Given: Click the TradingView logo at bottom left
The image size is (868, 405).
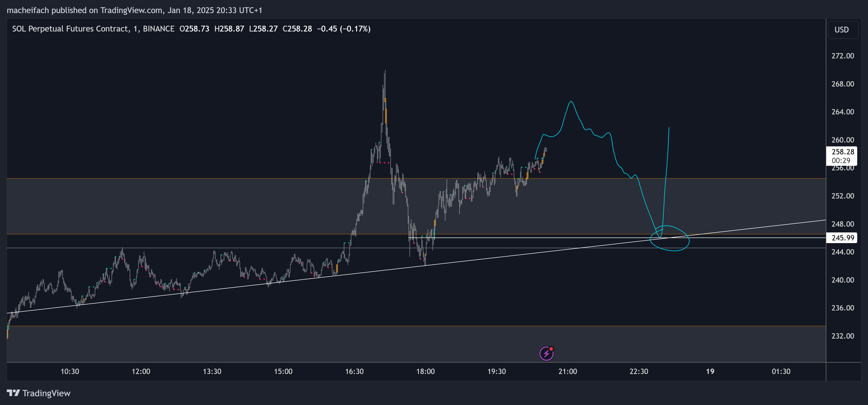Looking at the screenshot, I should [39, 393].
